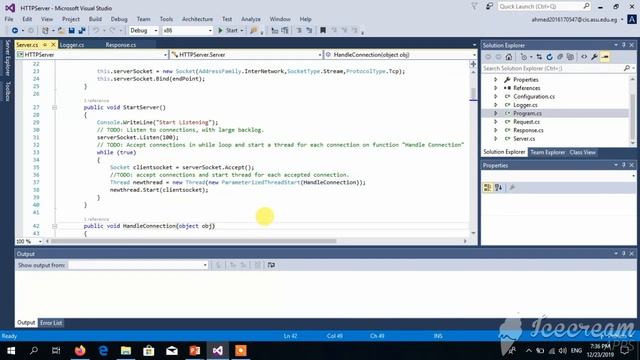
Task: Open File Explorer from the taskbar
Action: coord(126,351)
